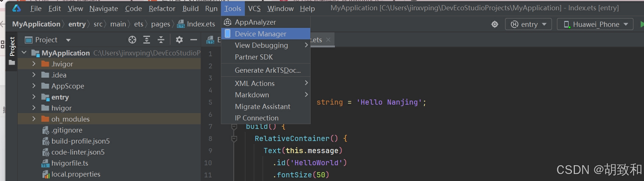The image size is (644, 181).
Task: Open the entry module dropdown
Action: (x=528, y=24)
